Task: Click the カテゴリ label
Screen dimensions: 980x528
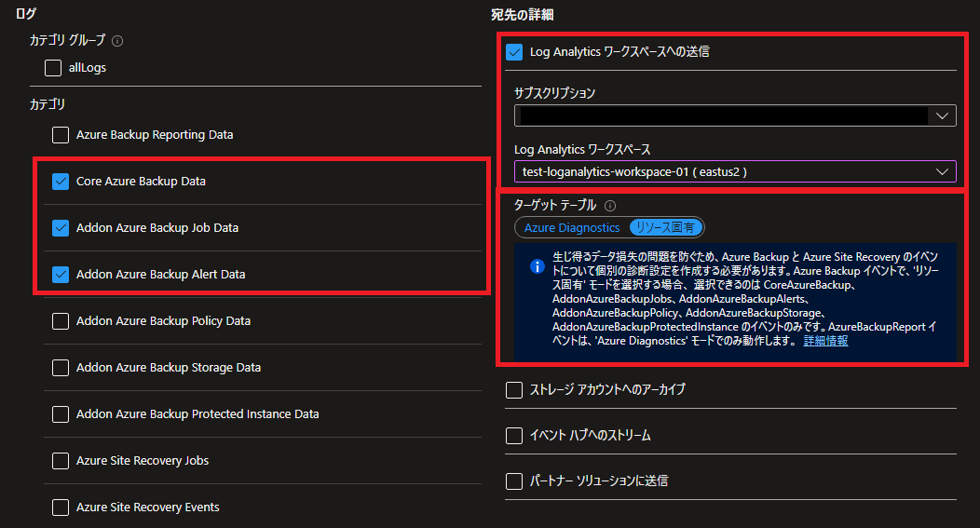Action: click(48, 104)
